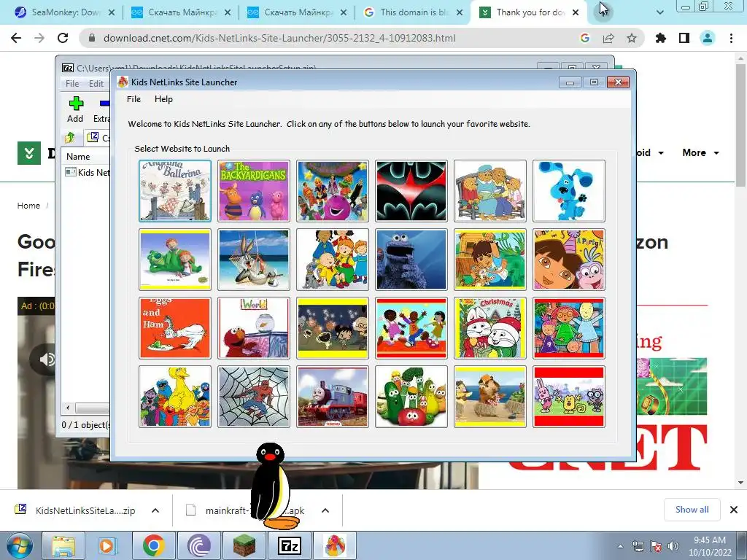This screenshot has height=560, width=747.
Task: Open 7-Zip from the taskbar
Action: [290, 545]
